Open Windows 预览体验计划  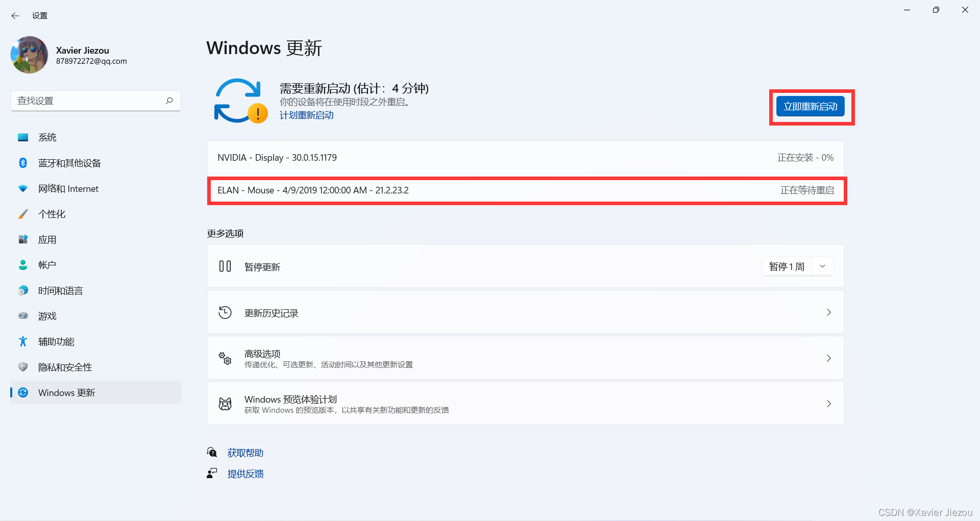tap(526, 403)
